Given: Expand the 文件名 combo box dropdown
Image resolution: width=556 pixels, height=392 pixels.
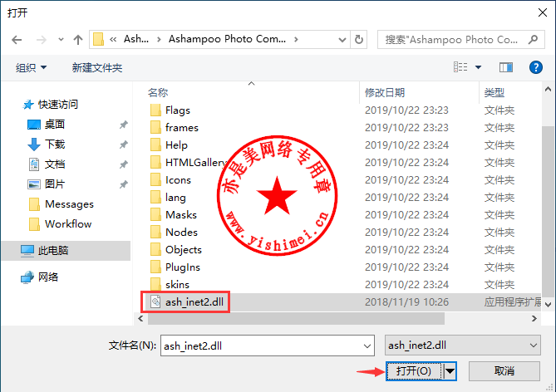Looking at the screenshot, I should (367, 346).
